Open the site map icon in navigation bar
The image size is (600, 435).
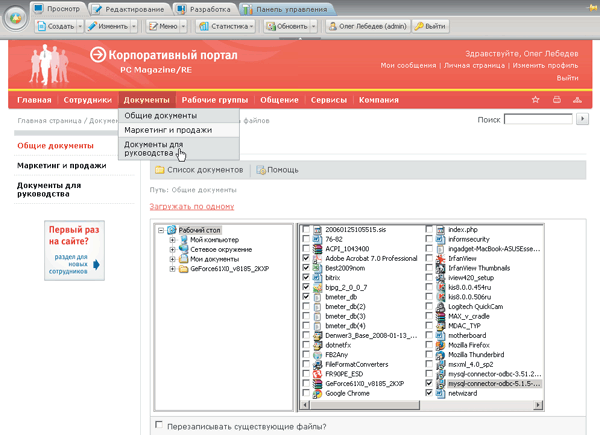tap(577, 100)
